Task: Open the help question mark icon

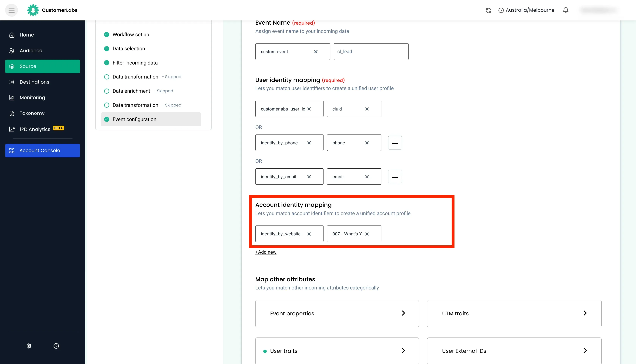Action: pos(56,346)
